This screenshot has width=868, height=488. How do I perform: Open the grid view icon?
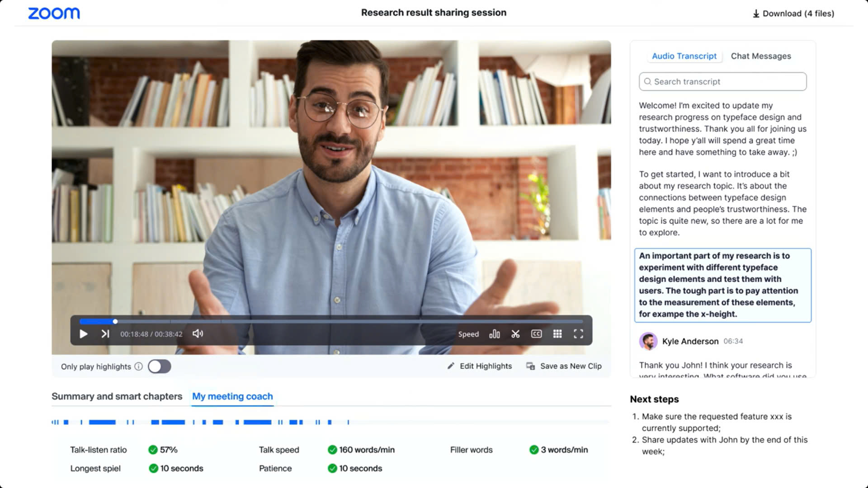click(x=557, y=334)
